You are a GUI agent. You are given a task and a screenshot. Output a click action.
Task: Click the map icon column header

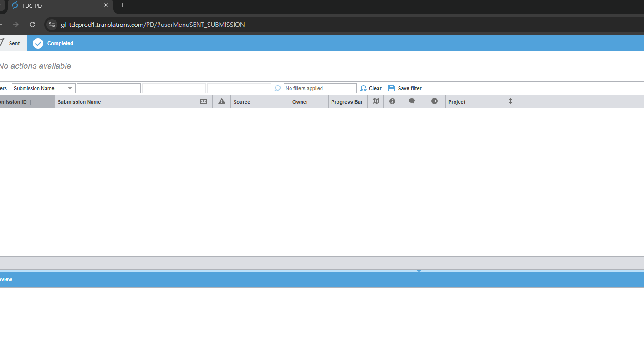pyautogui.click(x=376, y=101)
